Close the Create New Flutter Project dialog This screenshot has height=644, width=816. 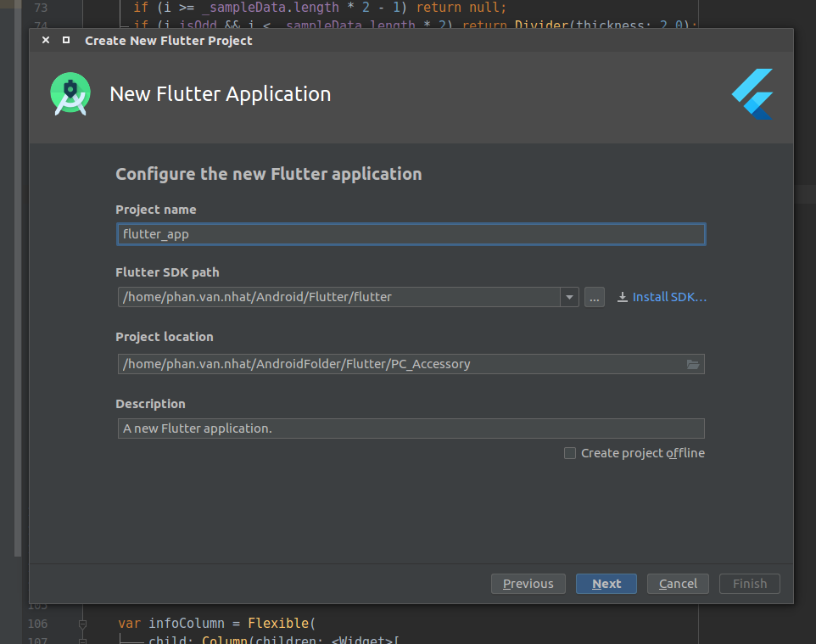(46, 40)
